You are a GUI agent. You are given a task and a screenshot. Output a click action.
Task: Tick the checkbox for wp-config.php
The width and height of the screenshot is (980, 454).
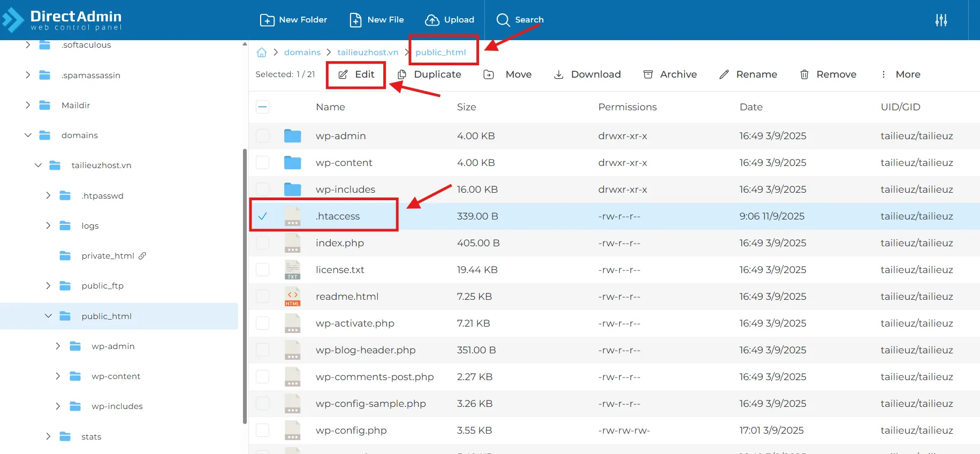tap(262, 430)
